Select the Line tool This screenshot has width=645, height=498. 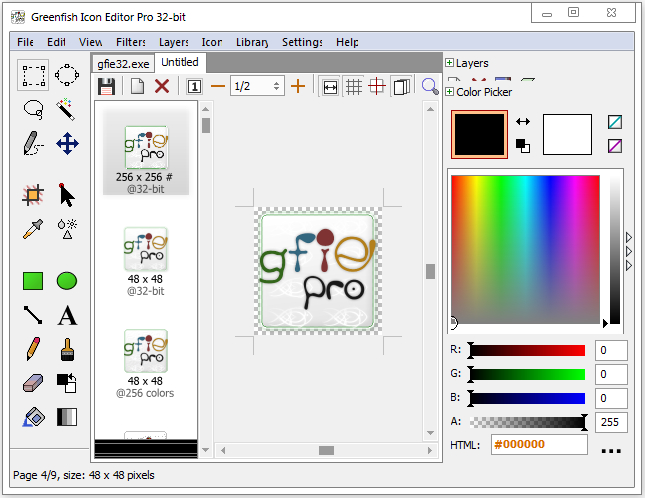(x=33, y=315)
